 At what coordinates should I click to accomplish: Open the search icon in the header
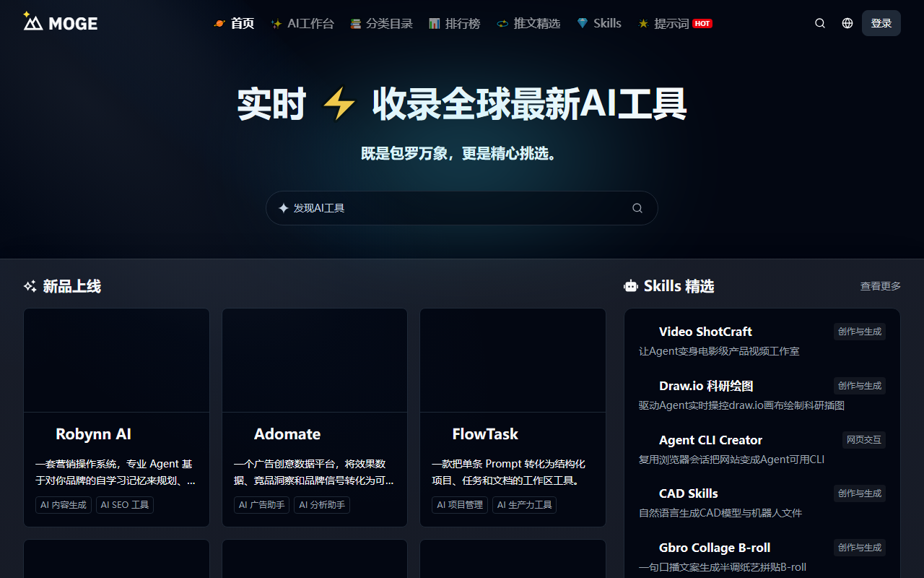(820, 23)
